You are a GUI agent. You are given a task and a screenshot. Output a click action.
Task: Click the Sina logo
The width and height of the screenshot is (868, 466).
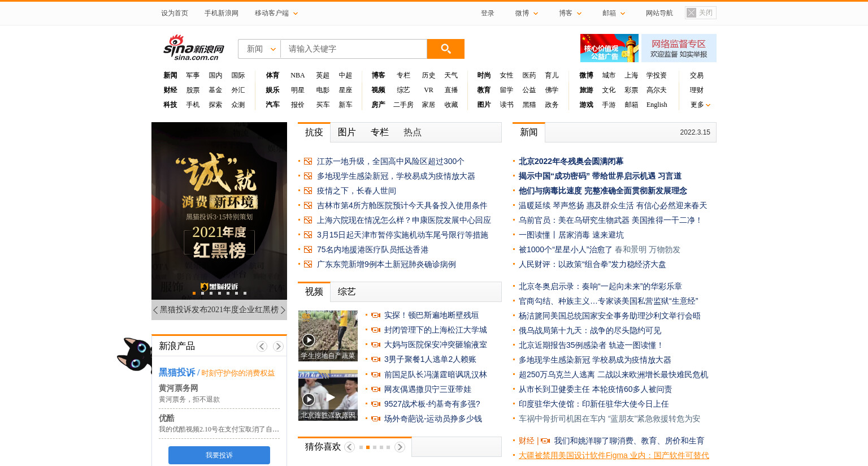pyautogui.click(x=194, y=48)
